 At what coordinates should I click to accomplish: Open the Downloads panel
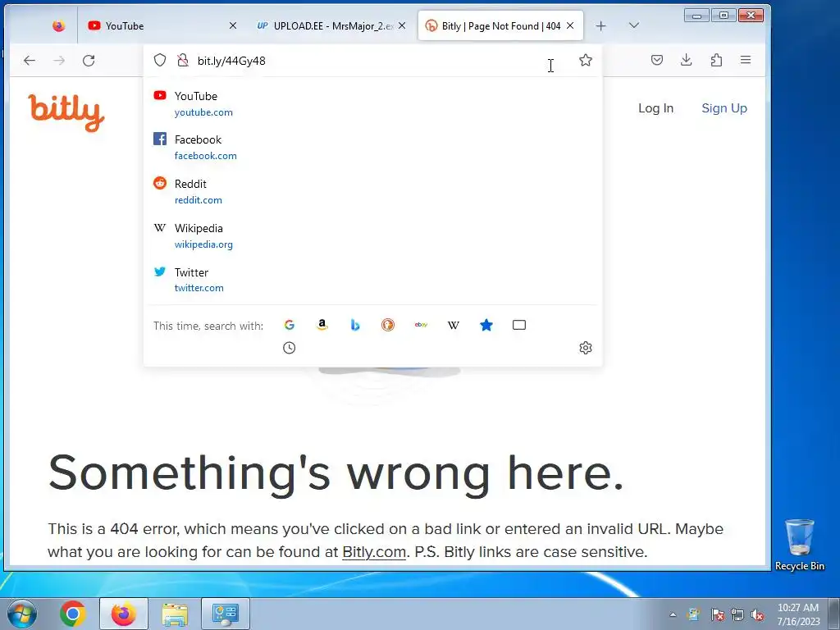click(687, 60)
